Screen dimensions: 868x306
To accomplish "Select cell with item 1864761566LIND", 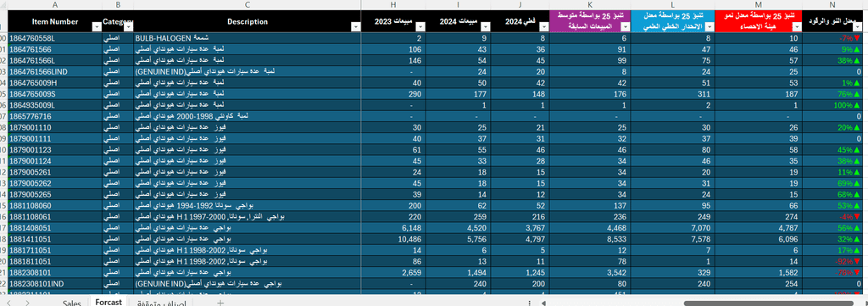I will pos(54,71).
